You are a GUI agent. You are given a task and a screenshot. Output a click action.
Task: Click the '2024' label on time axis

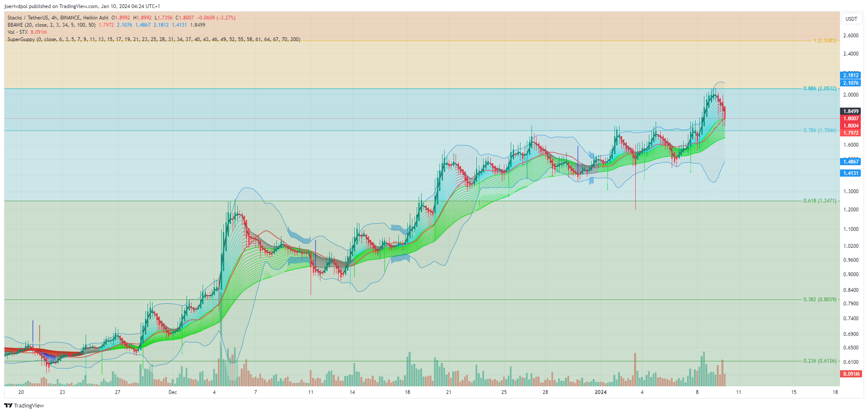click(x=601, y=392)
